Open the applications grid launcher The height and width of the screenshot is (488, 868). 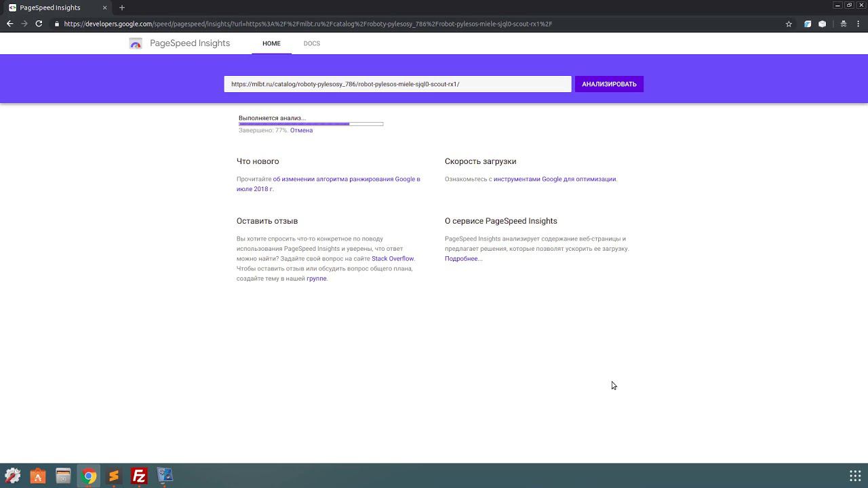855,476
